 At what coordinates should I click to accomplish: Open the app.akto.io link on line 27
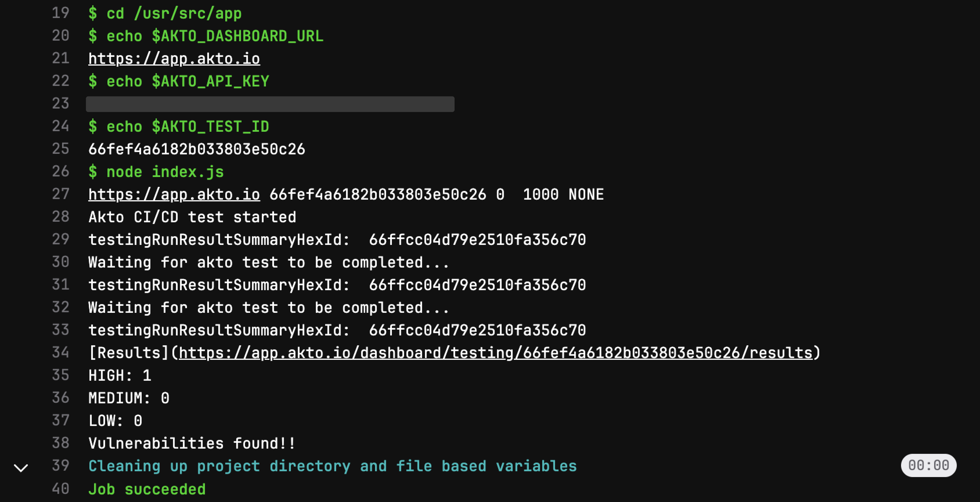[174, 195]
